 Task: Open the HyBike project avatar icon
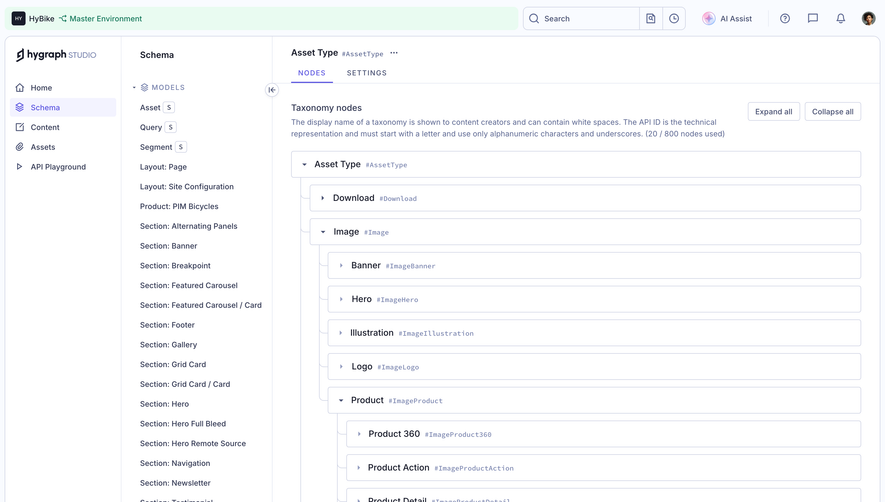click(19, 19)
